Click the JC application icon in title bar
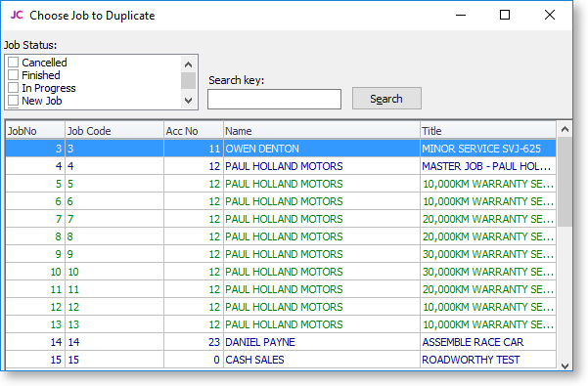Viewport: 588px width, 386px height. point(17,15)
